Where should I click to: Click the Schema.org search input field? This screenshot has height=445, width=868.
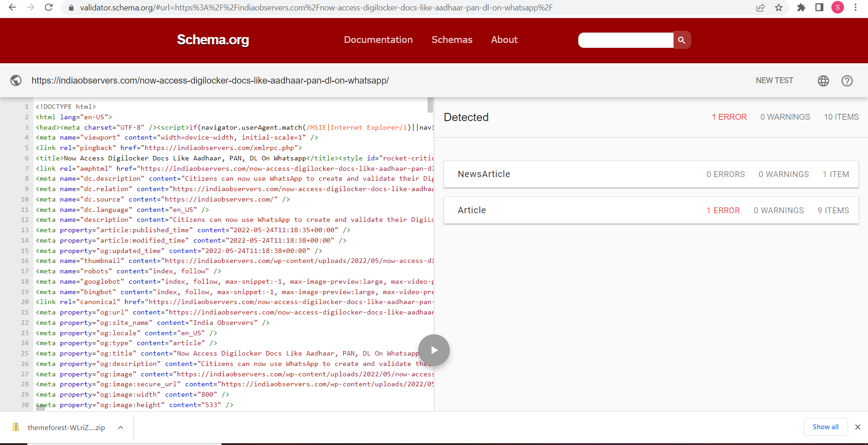626,40
